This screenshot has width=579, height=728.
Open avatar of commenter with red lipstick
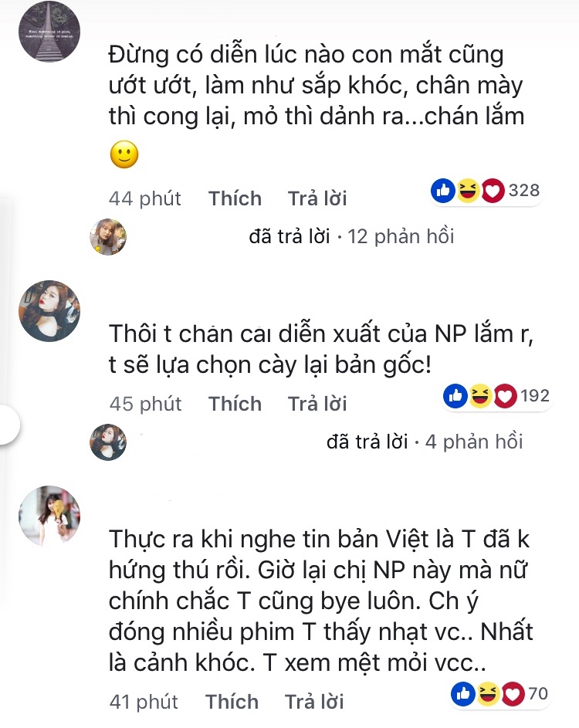49,311
